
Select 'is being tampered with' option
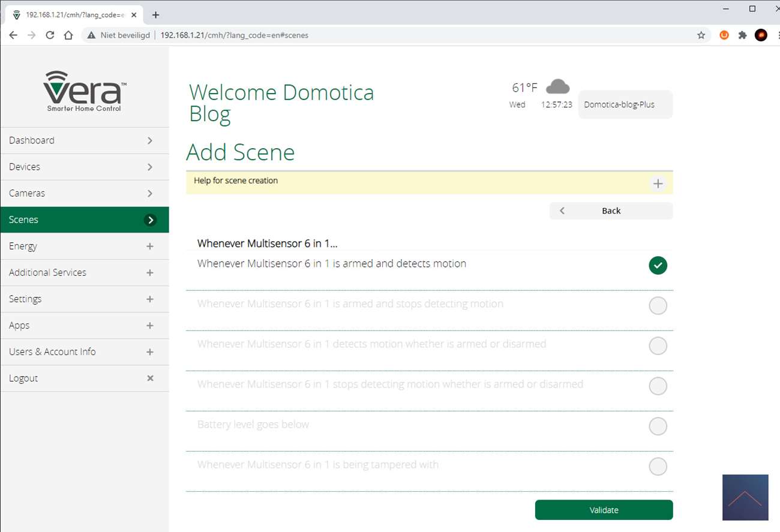[x=658, y=467]
